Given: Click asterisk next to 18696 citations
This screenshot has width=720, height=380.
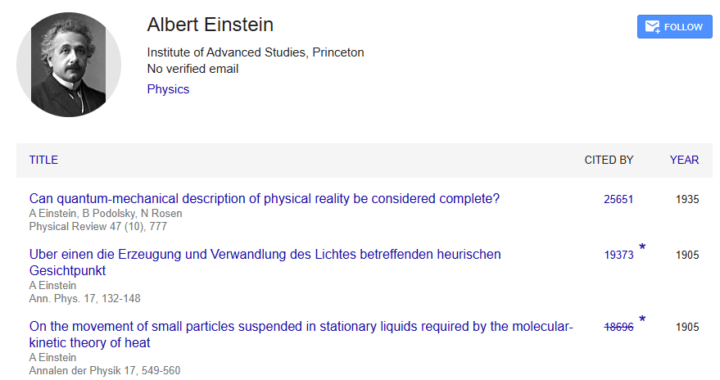Looking at the screenshot, I should pos(642,319).
